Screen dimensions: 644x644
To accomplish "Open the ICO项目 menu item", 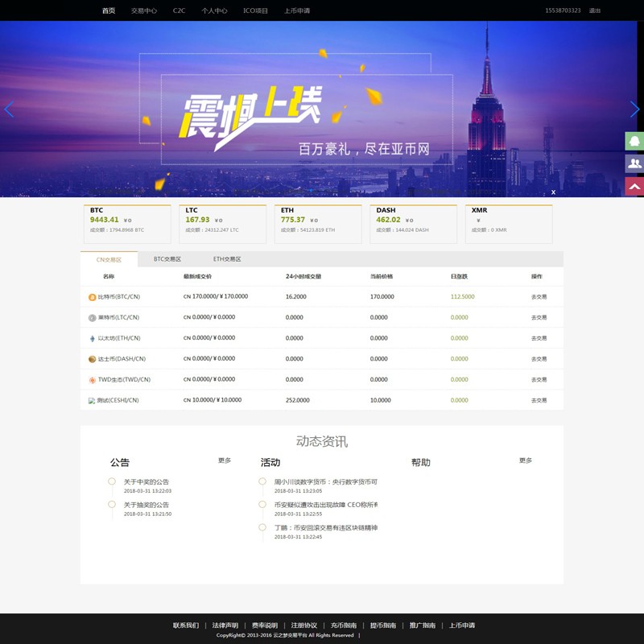I will pos(254,11).
